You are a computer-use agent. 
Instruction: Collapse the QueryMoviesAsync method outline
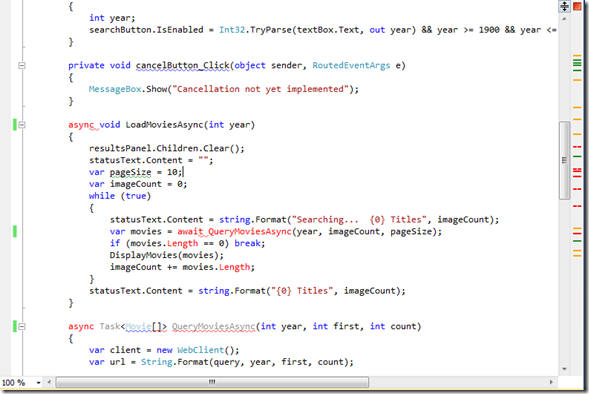point(22,326)
